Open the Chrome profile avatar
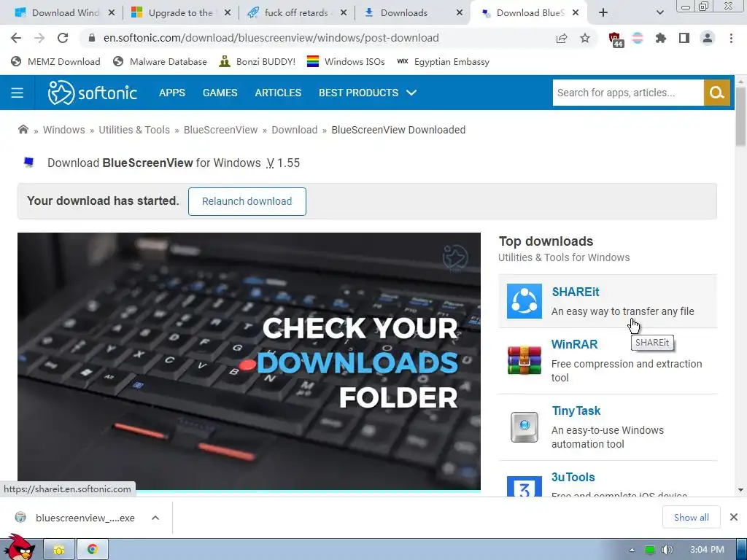The height and width of the screenshot is (560, 747). [708, 38]
